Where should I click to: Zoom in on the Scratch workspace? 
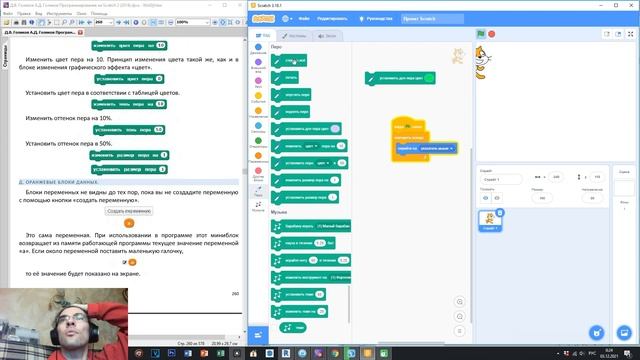coord(460,302)
